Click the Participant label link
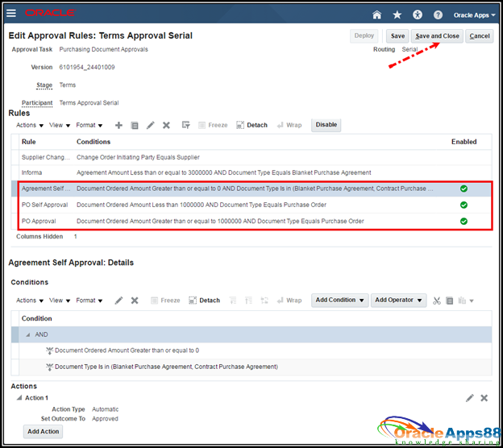The height and width of the screenshot is (448, 503). [x=37, y=103]
